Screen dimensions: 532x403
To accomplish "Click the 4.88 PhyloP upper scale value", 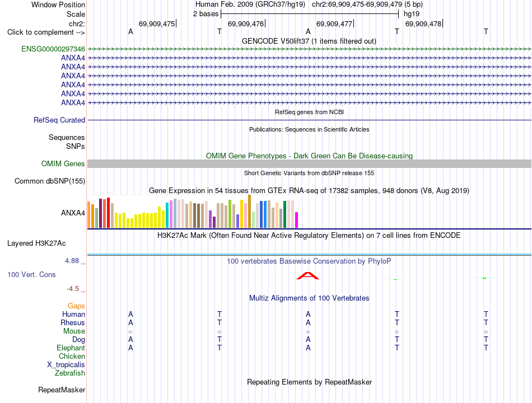I will (72, 261).
